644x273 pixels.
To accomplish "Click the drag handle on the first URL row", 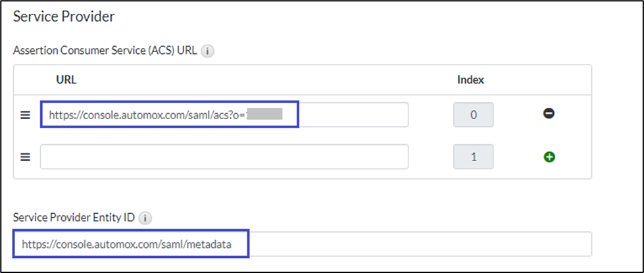I will 25,114.
